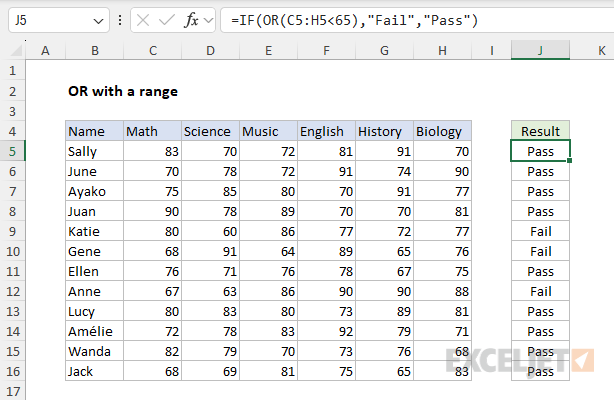Select column J header
The image size is (614, 400).
(540, 51)
